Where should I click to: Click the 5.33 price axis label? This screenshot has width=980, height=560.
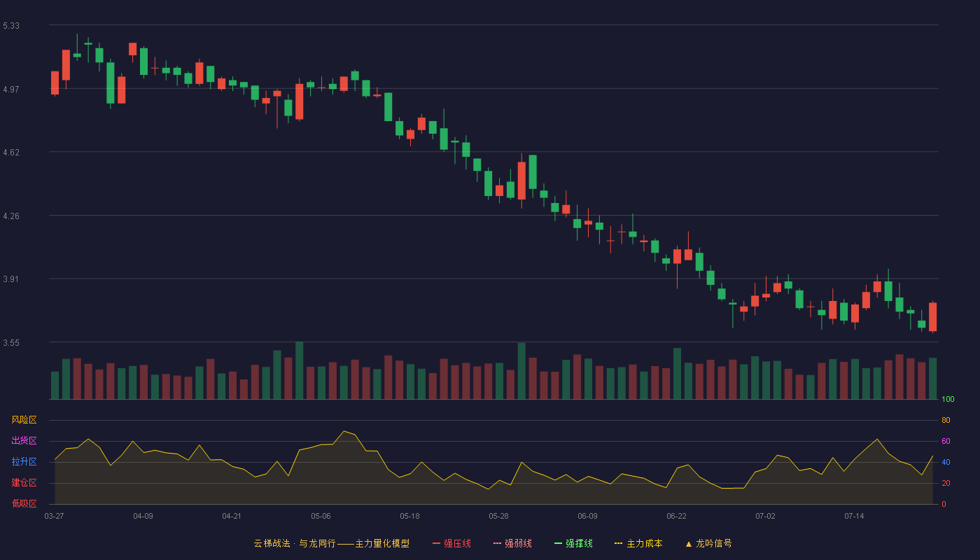11,26
